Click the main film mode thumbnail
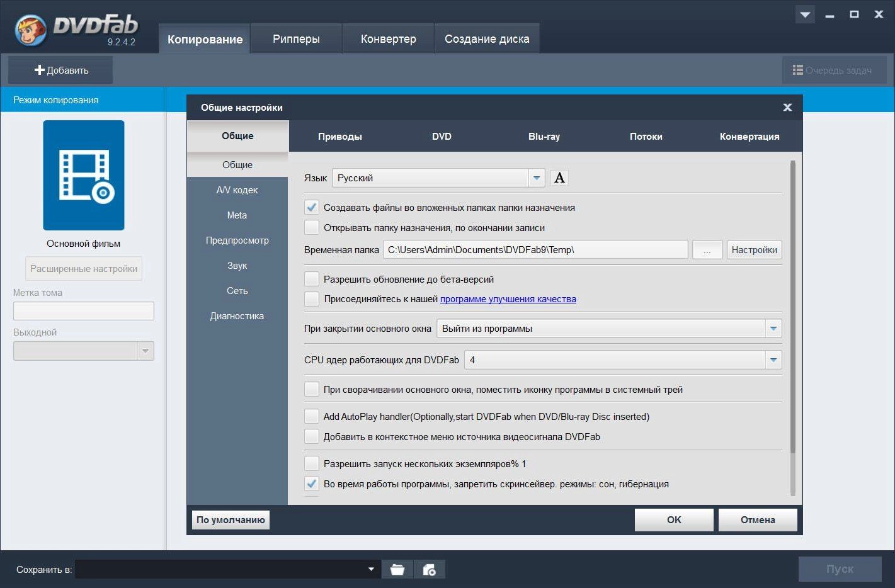This screenshot has width=895, height=588. [x=84, y=175]
